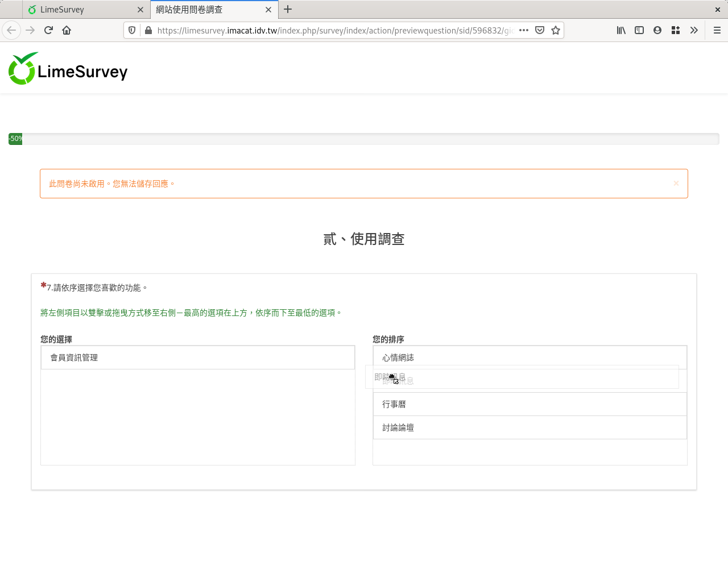Image resolution: width=728 pixels, height=582 pixels.
Task: Click the 貳、使用調查 group heading
Action: pos(364,239)
